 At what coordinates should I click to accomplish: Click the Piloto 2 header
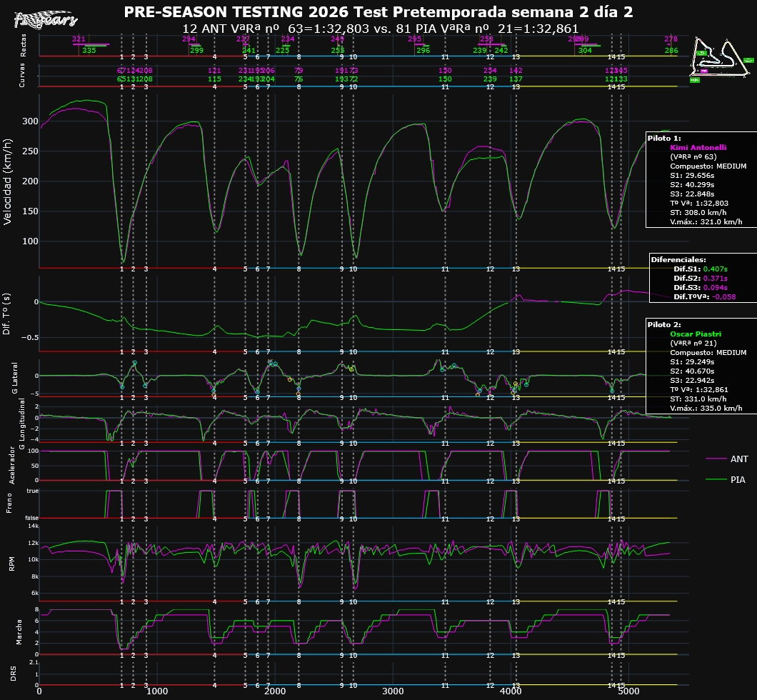click(664, 324)
